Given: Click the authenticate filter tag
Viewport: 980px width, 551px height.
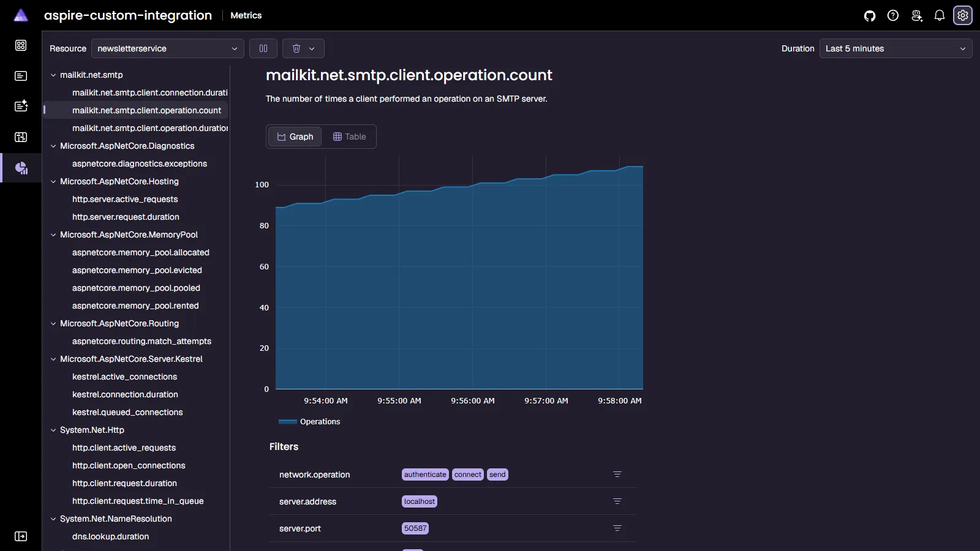Looking at the screenshot, I should tap(425, 474).
